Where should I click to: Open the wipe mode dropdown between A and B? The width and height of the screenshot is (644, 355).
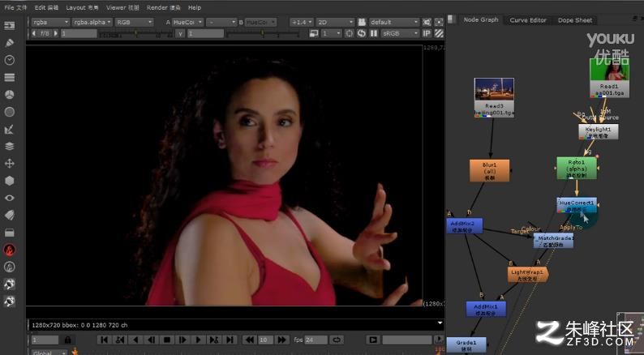pyautogui.click(x=221, y=22)
